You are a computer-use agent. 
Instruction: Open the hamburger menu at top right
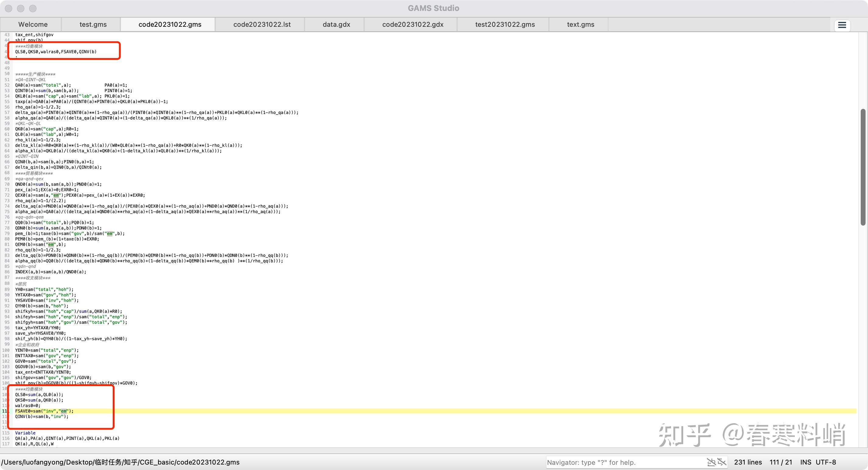(x=842, y=25)
